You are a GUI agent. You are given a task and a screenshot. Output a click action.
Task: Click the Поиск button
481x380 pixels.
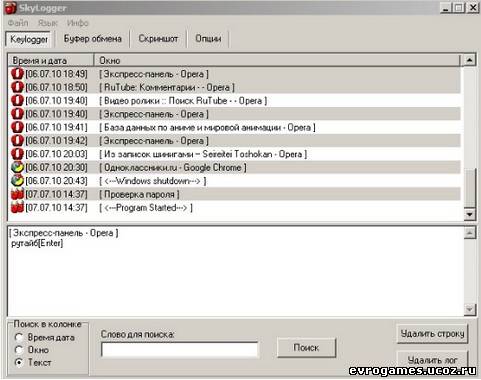[306, 348]
